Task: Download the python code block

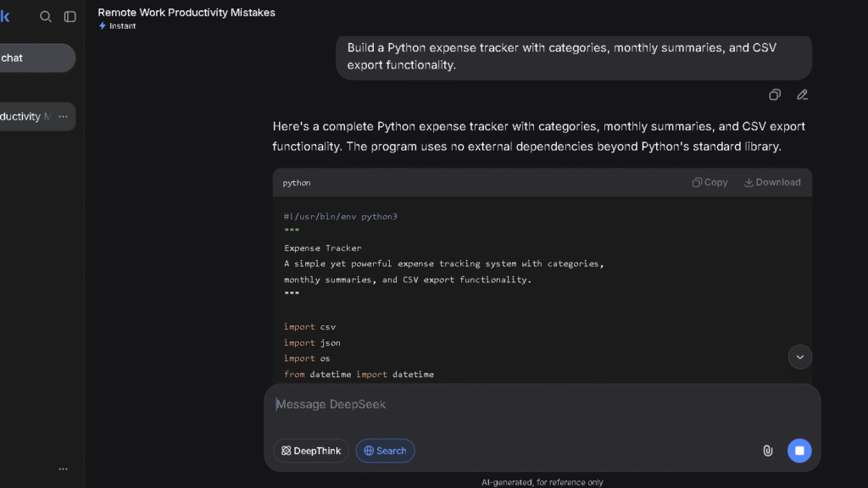Action: point(772,183)
